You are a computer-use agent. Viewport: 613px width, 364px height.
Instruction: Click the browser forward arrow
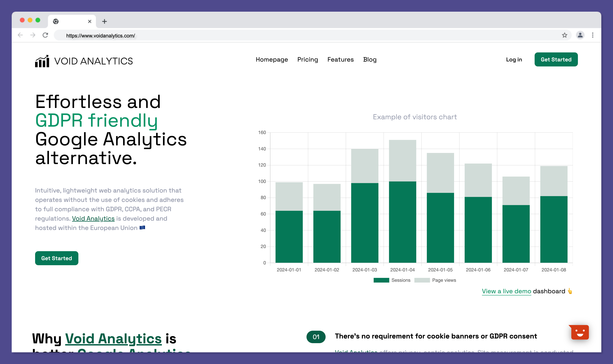point(33,35)
